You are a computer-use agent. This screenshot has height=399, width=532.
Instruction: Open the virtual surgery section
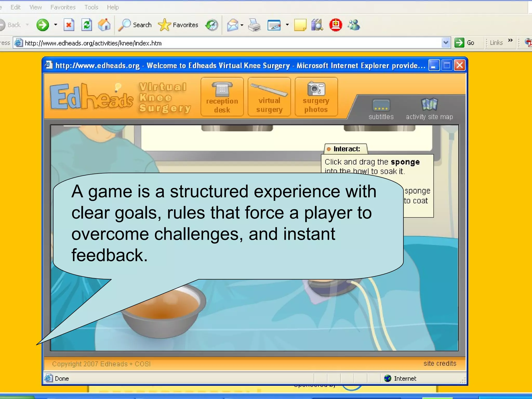click(269, 97)
